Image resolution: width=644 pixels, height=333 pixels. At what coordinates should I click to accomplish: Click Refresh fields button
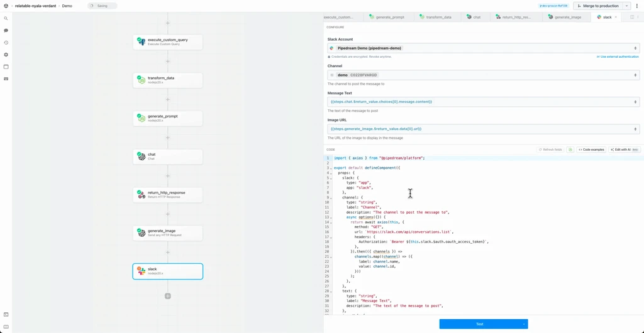(550, 150)
